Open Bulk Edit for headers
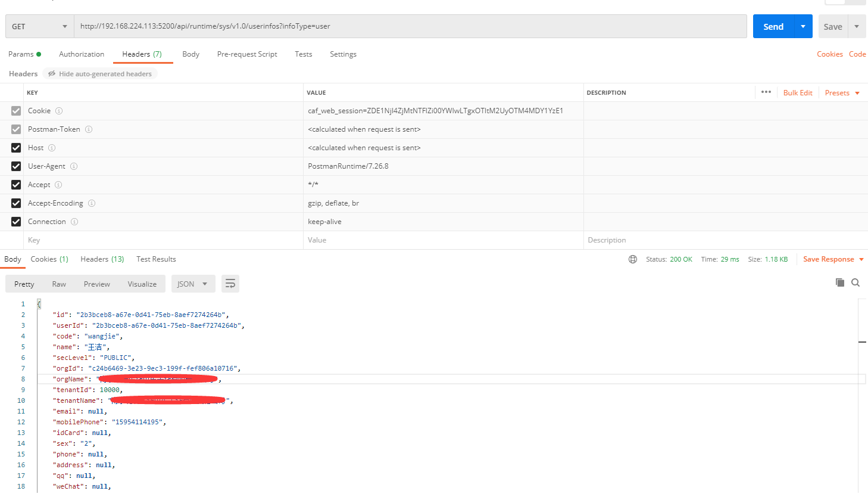 [x=797, y=92]
